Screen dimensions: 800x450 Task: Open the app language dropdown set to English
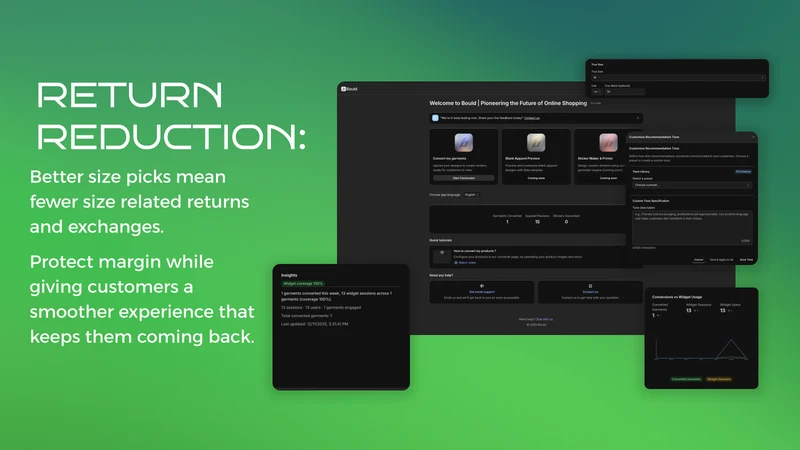click(472, 194)
